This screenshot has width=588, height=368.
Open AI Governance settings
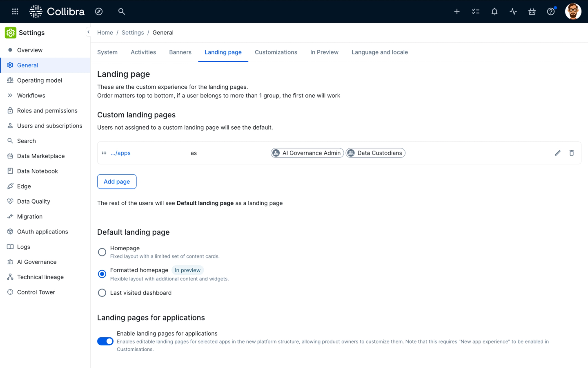click(45, 262)
